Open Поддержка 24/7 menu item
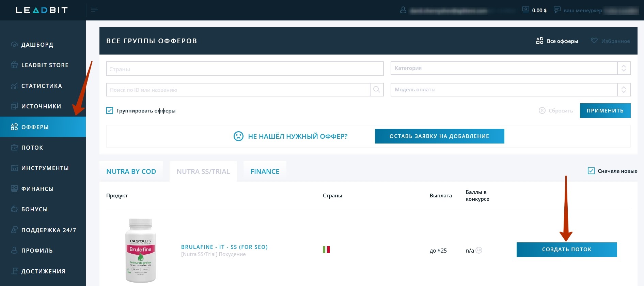The image size is (644, 286). [x=43, y=230]
